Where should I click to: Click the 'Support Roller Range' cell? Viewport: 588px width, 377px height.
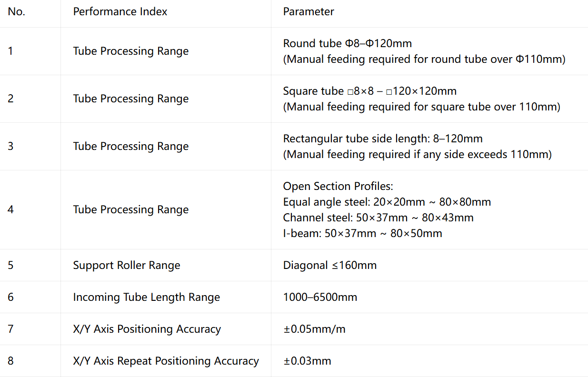(x=127, y=265)
